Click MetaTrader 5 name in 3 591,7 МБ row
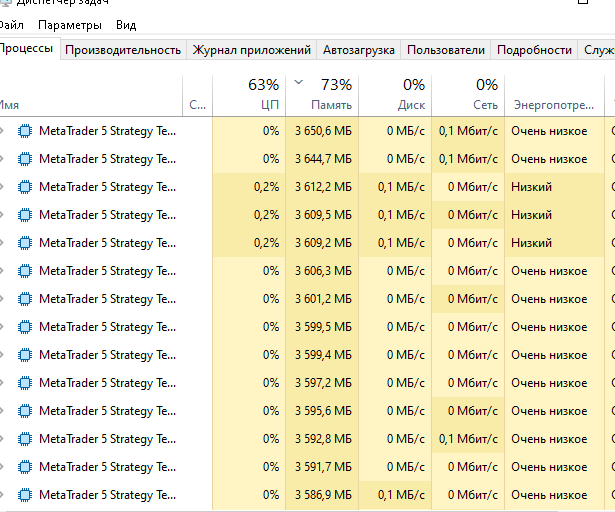The width and height of the screenshot is (615, 512). pos(107,467)
